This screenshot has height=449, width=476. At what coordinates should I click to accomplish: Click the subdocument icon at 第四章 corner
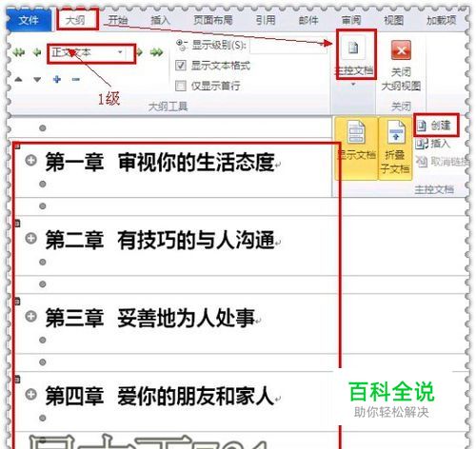17,380
